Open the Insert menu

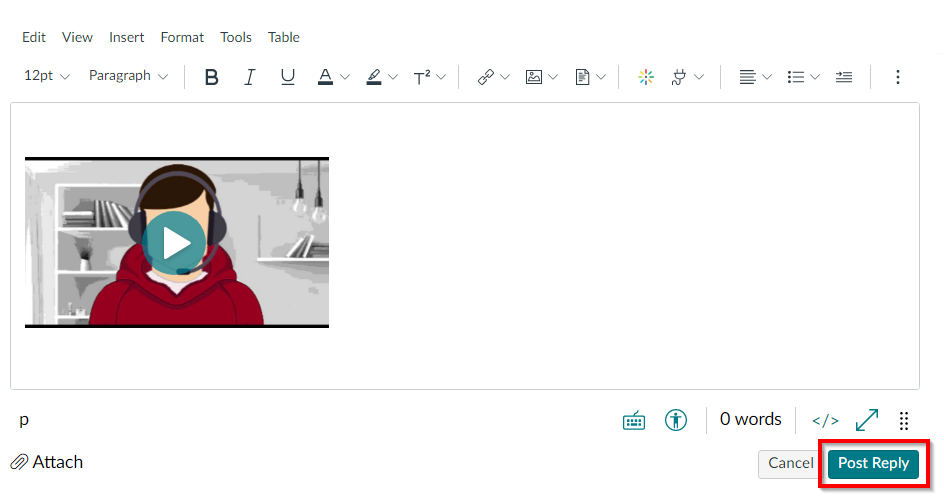pos(126,37)
